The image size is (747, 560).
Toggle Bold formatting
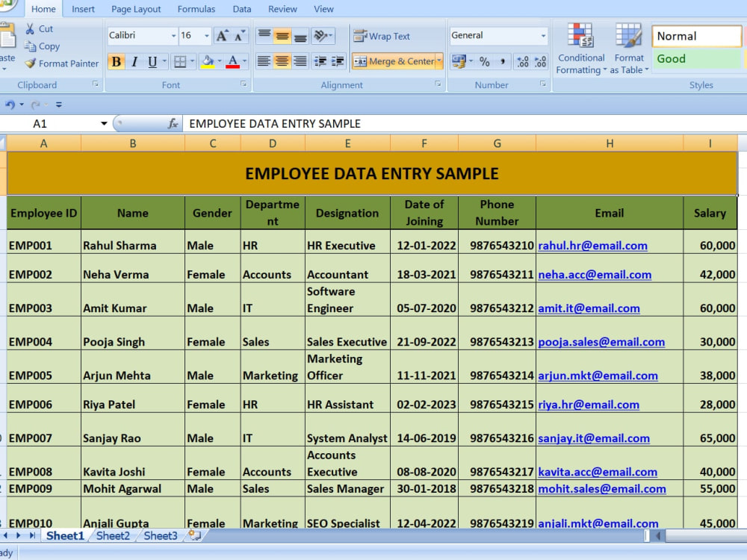coord(117,61)
